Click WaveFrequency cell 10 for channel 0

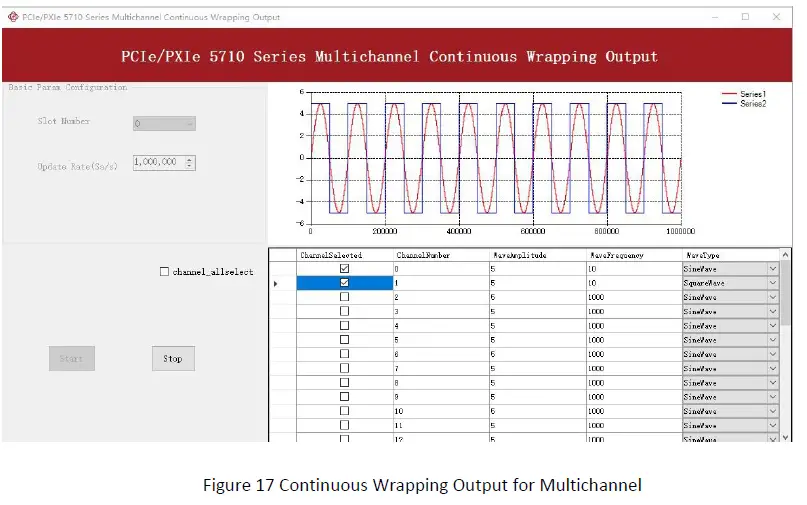[x=634, y=269]
